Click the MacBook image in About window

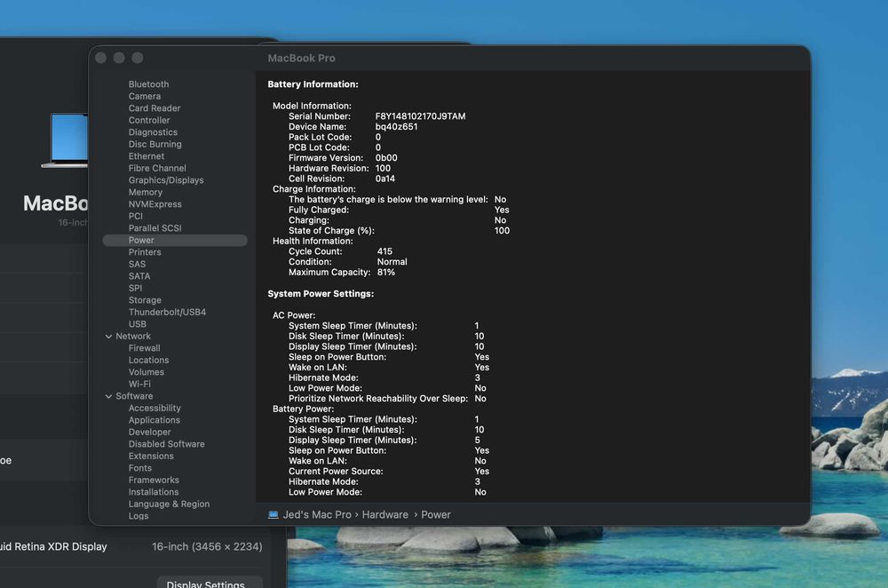click(x=65, y=140)
